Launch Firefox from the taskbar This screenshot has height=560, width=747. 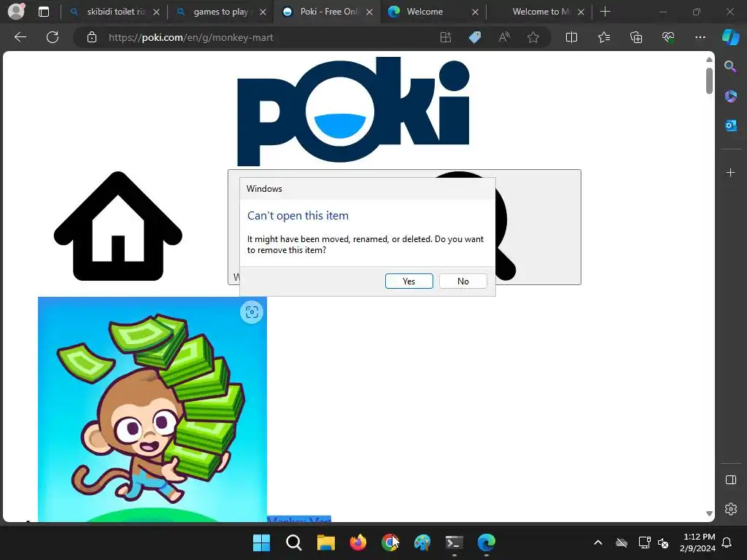357,542
